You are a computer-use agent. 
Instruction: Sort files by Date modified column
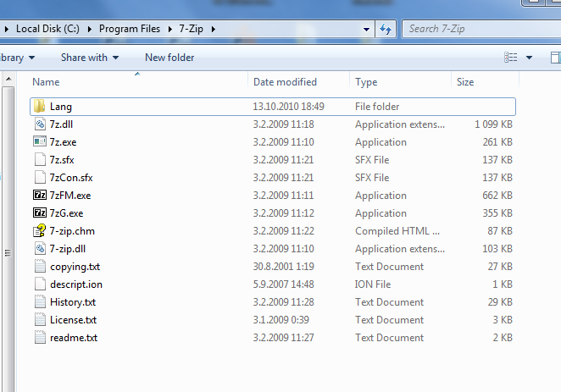[x=285, y=82]
